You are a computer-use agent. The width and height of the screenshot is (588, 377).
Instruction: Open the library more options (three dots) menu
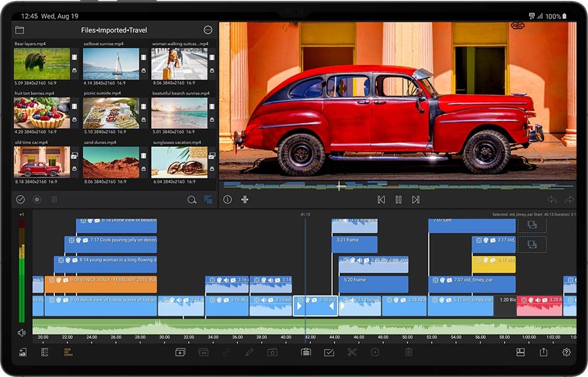tap(208, 30)
